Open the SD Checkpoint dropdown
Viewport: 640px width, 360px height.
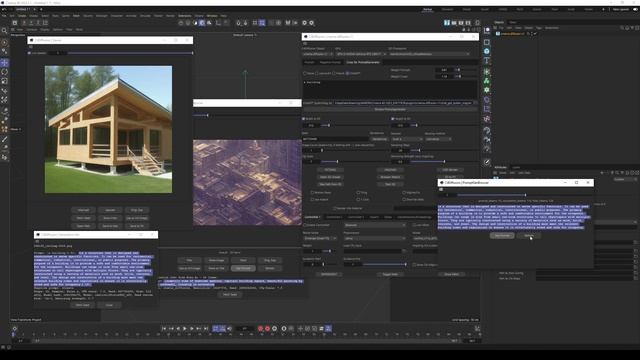pyautogui.click(x=429, y=54)
